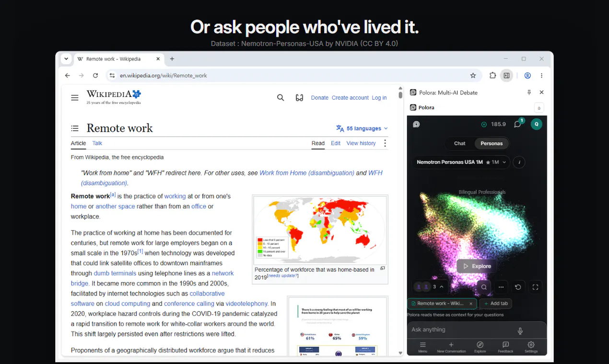Screen dimensions: 609x364
Task: Switch to the Talk tab
Action: [97, 143]
